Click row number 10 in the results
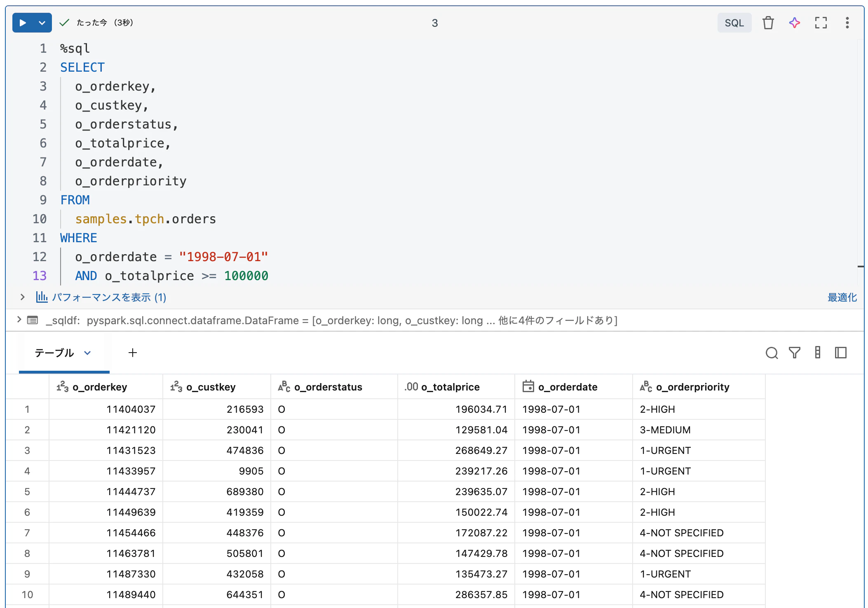Image resolution: width=868 pixels, height=608 pixels. pos(27,594)
